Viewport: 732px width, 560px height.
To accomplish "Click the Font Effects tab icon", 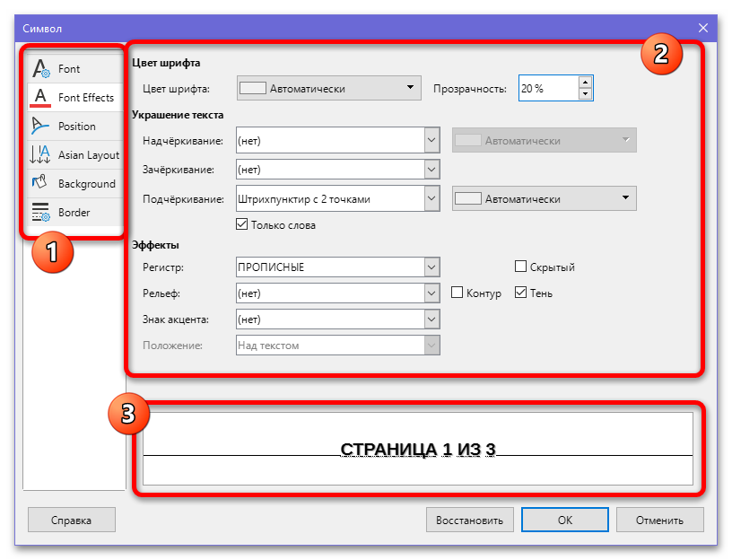I will [40, 98].
